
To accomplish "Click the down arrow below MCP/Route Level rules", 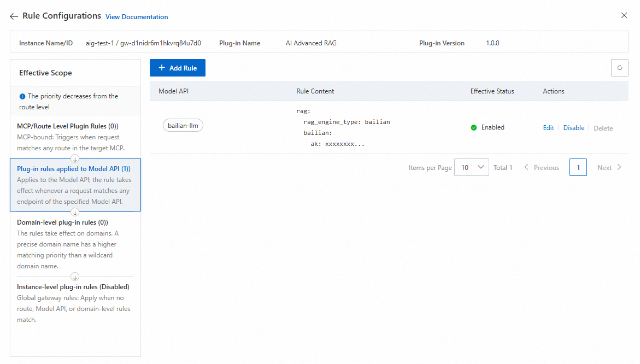I will coord(75,158).
